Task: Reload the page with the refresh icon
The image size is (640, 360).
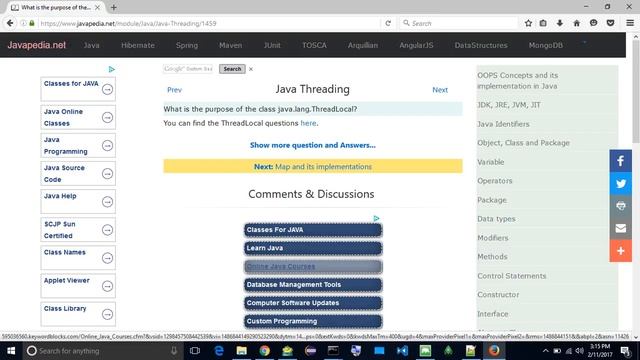Action: tap(388, 23)
